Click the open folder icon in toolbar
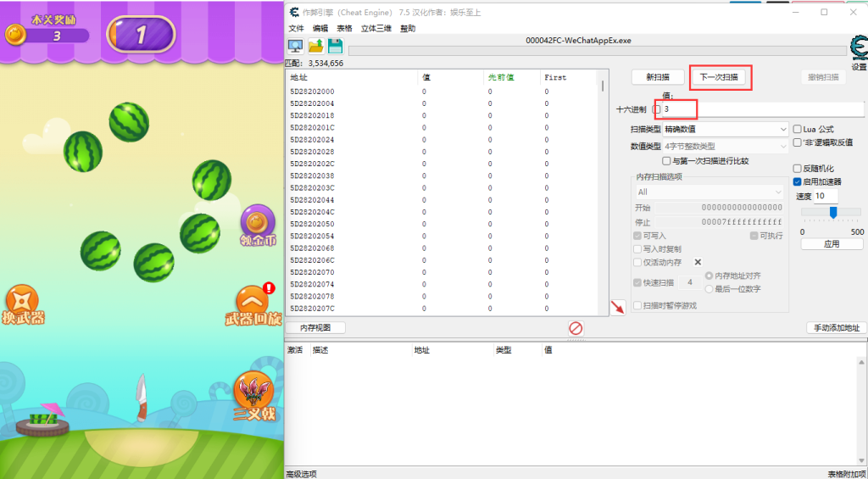The width and height of the screenshot is (868, 479). coord(316,46)
